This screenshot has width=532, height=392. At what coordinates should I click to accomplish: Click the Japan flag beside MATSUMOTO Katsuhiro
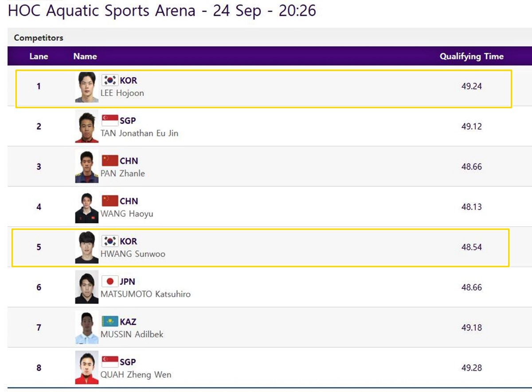pos(110,281)
